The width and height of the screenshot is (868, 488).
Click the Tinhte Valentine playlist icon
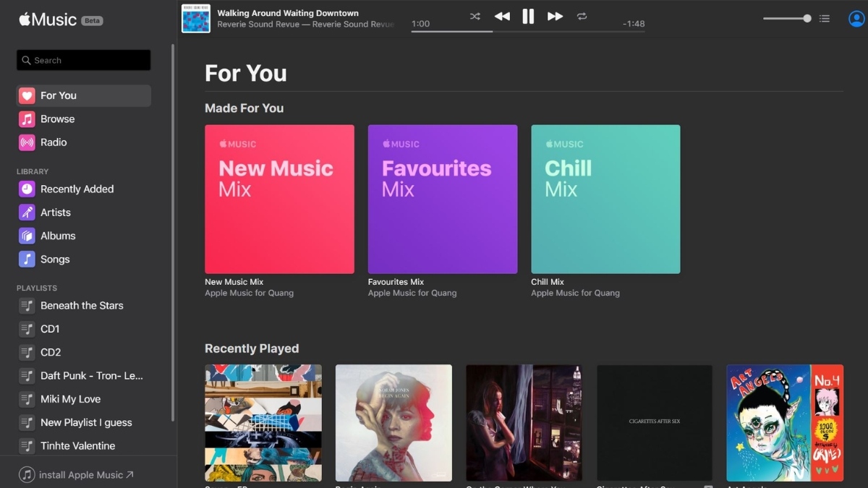[27, 446]
